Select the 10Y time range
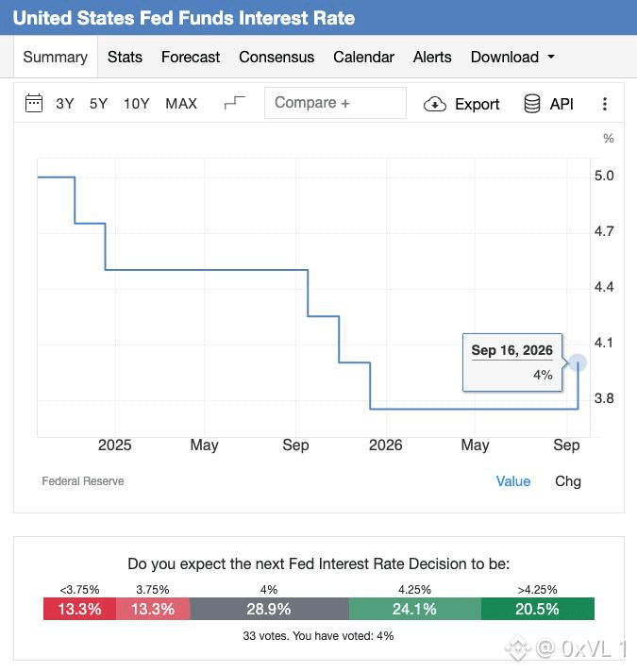The image size is (637, 672). click(x=137, y=104)
